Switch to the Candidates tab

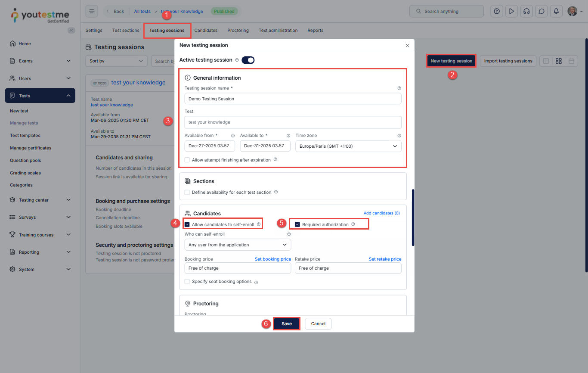(206, 31)
